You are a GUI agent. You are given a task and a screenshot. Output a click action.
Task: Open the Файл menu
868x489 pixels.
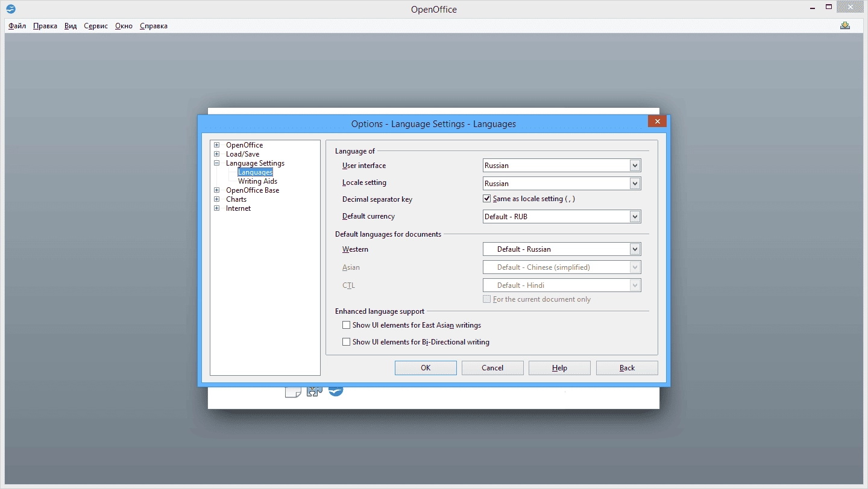tap(17, 26)
